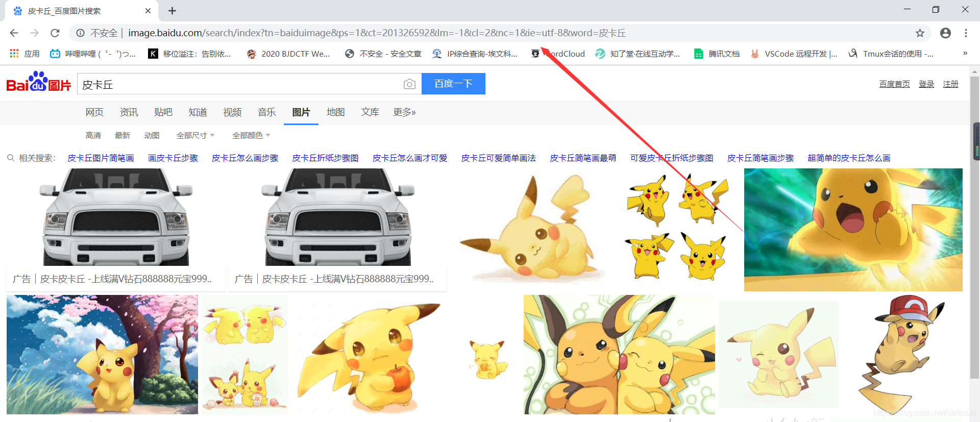Image resolution: width=980 pixels, height=422 pixels.
Task: Open the Chrome profile avatar icon
Action: pyautogui.click(x=945, y=33)
